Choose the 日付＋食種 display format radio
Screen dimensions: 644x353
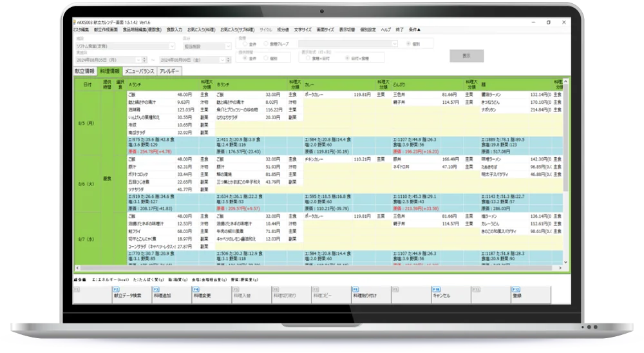[349, 58]
